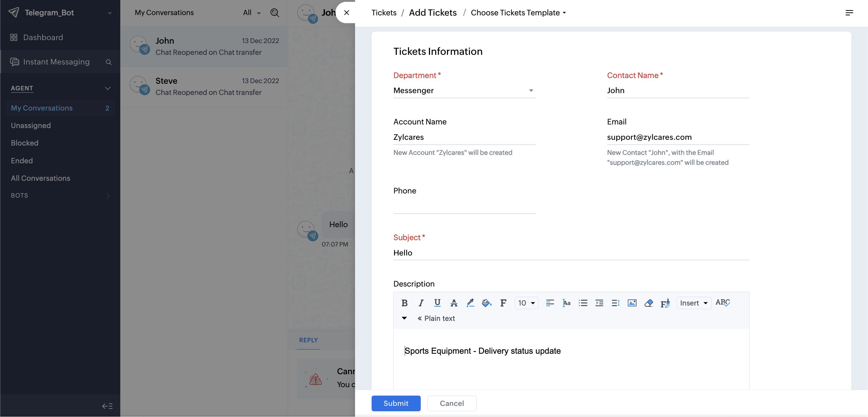This screenshot has height=417, width=868.
Task: Open the Insert dropdown in editor toolbar
Action: pyautogui.click(x=693, y=303)
